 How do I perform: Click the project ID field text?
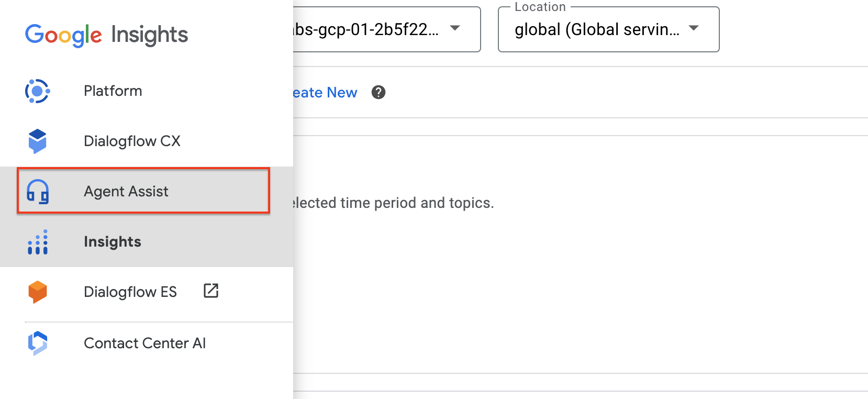pyautogui.click(x=366, y=30)
